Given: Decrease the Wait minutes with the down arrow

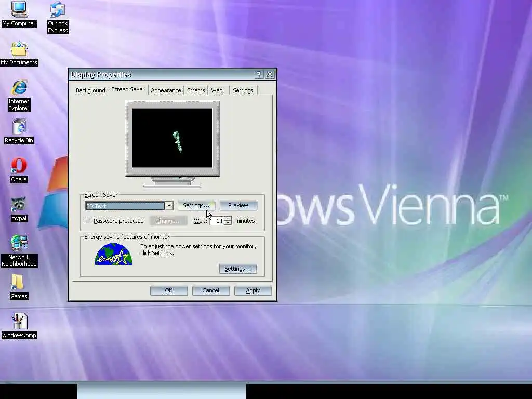Looking at the screenshot, I should pyautogui.click(x=228, y=223).
